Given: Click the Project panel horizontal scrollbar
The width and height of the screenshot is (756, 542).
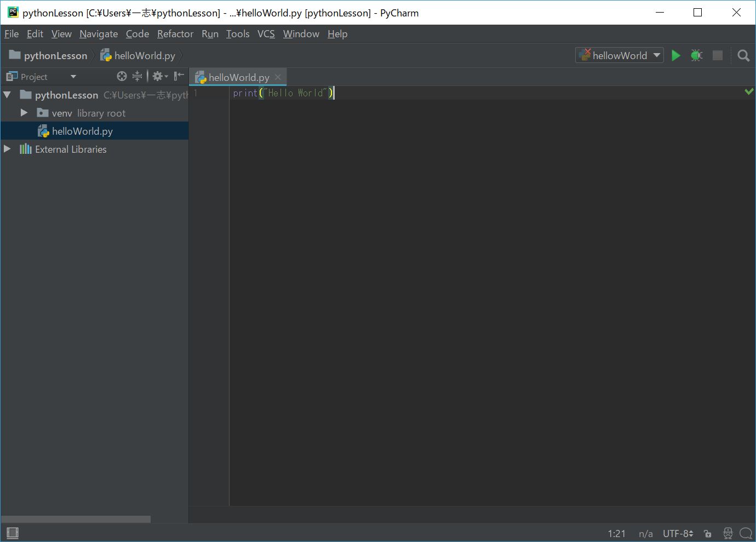Looking at the screenshot, I should point(76,519).
